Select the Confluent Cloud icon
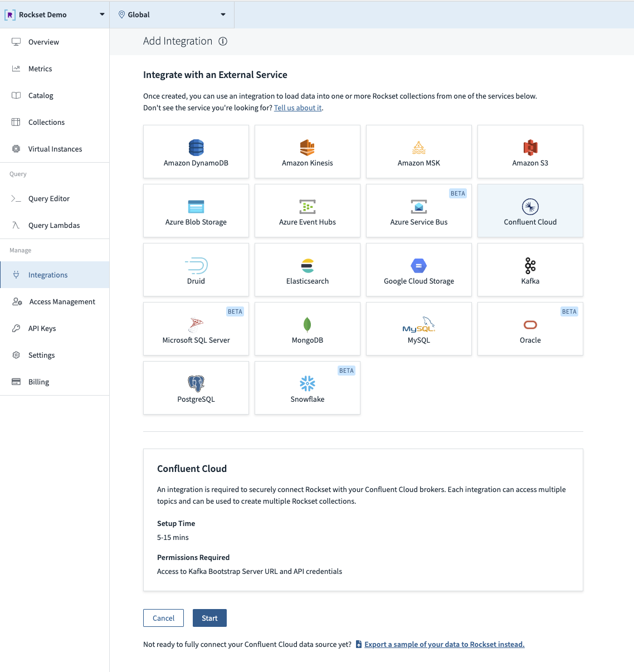634x672 pixels. (530, 207)
